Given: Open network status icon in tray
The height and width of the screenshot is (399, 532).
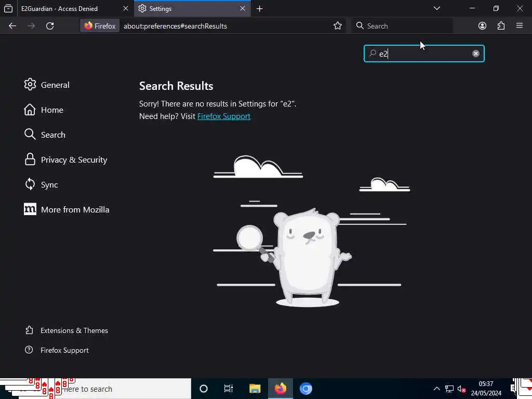Looking at the screenshot, I should 449,389.
